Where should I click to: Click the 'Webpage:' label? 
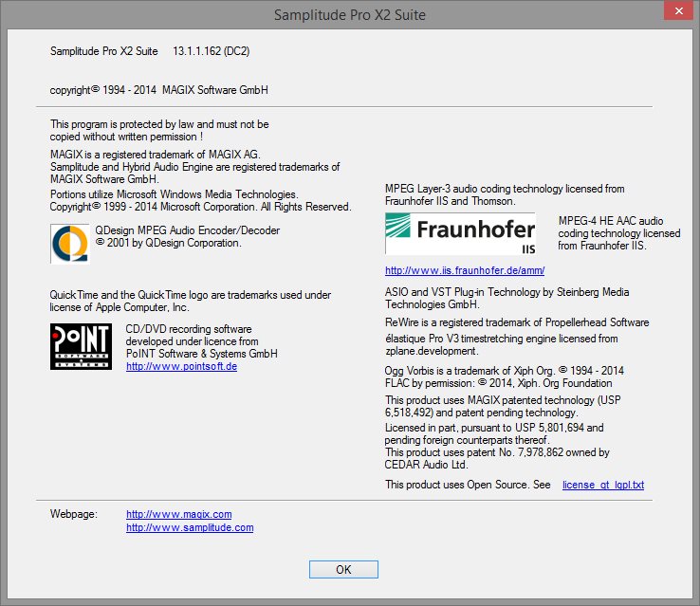pyautogui.click(x=73, y=514)
